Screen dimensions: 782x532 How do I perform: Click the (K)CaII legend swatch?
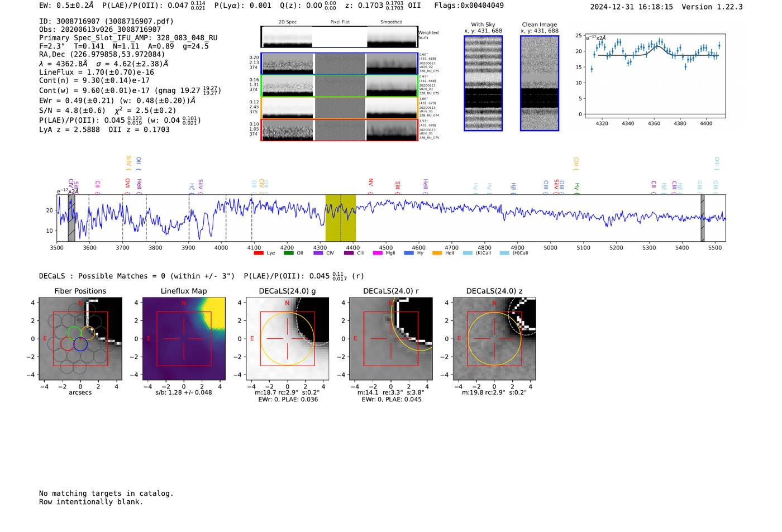click(468, 253)
